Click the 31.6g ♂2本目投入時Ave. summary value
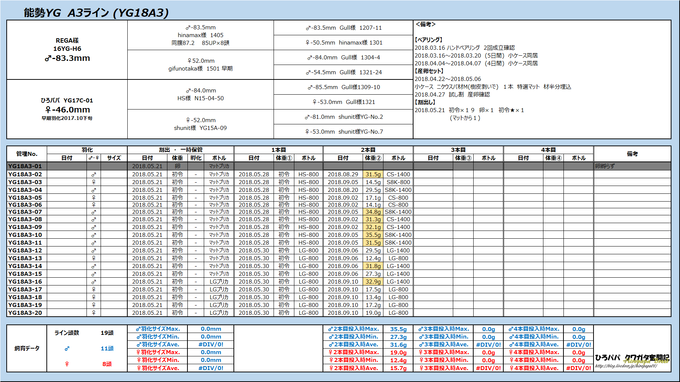Viewport: 680px width, 382px height. (x=398, y=345)
